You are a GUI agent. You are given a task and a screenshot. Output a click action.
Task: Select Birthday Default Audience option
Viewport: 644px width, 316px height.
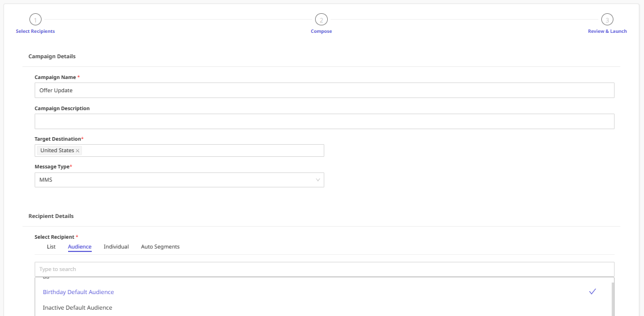[x=323, y=292]
